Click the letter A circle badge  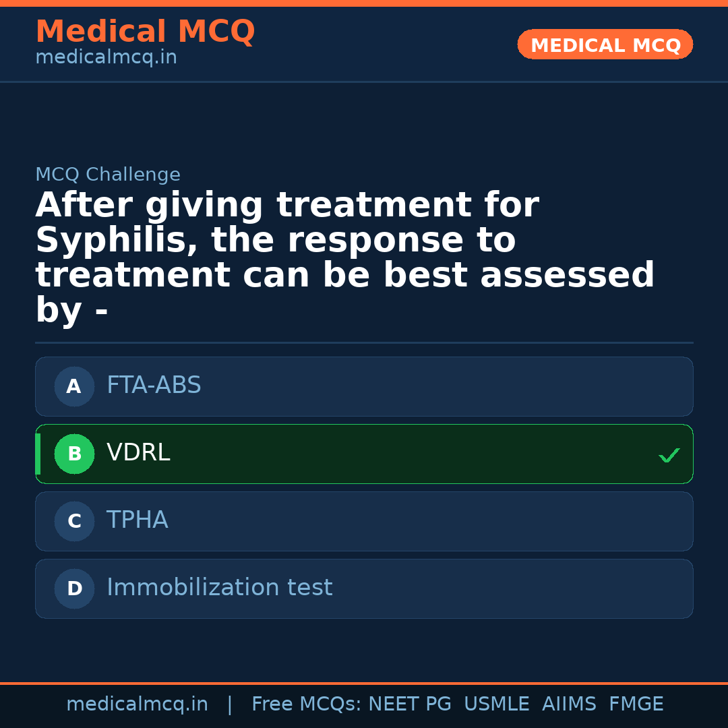(74, 386)
